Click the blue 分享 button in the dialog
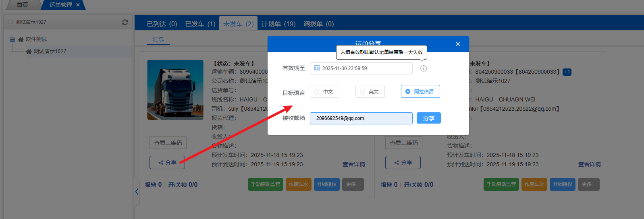 tap(428, 118)
